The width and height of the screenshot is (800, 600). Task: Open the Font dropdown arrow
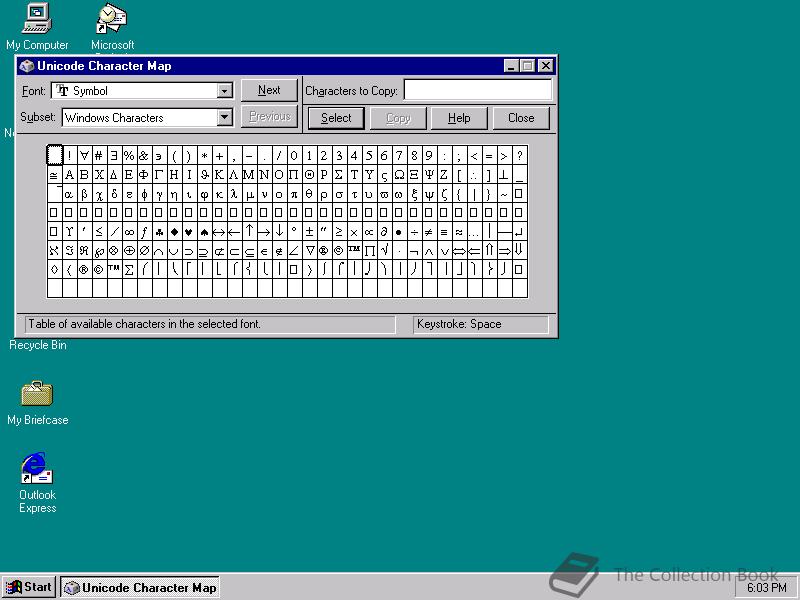coord(224,91)
